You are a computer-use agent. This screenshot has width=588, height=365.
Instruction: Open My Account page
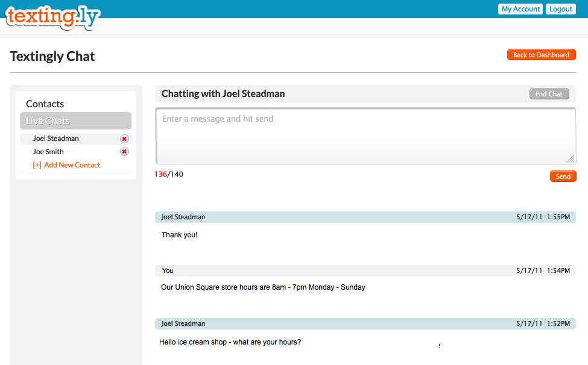(520, 9)
